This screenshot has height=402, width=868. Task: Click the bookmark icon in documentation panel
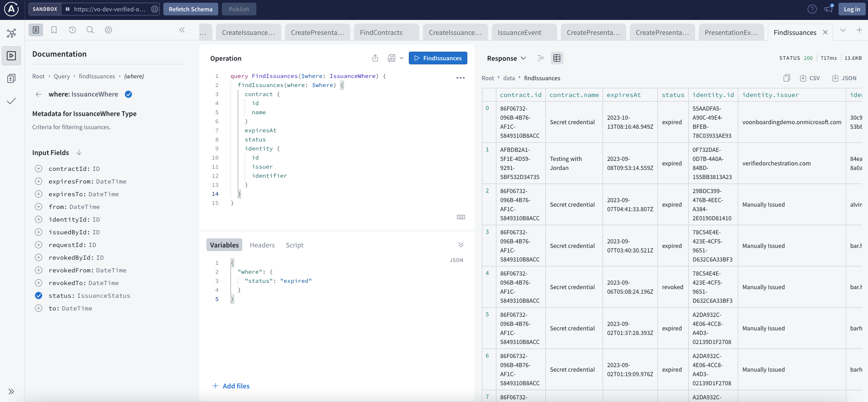point(54,30)
